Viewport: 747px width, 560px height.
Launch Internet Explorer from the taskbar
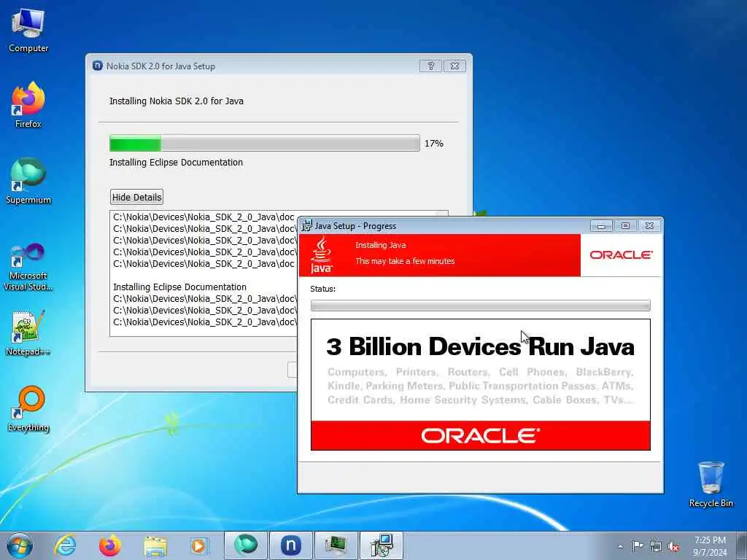click(65, 545)
